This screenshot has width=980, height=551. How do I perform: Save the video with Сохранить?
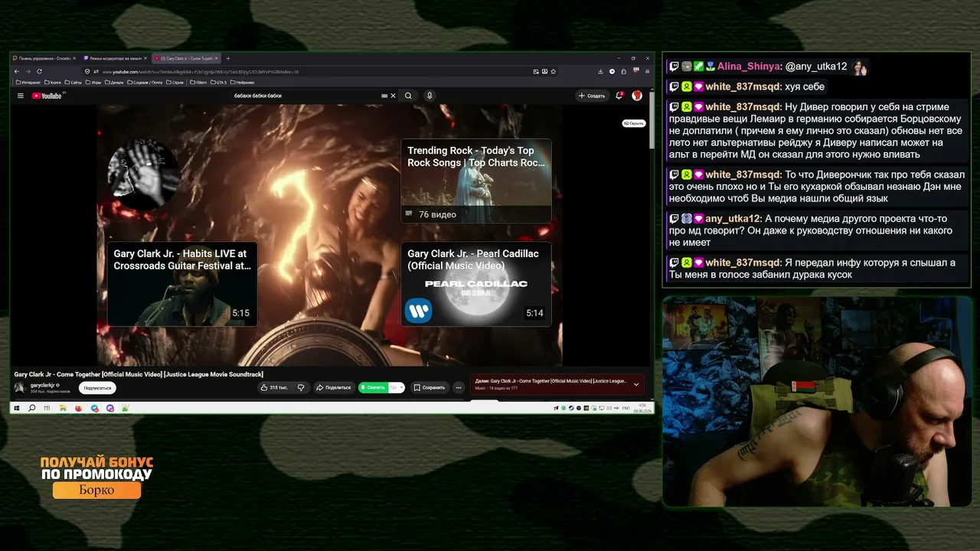point(429,387)
